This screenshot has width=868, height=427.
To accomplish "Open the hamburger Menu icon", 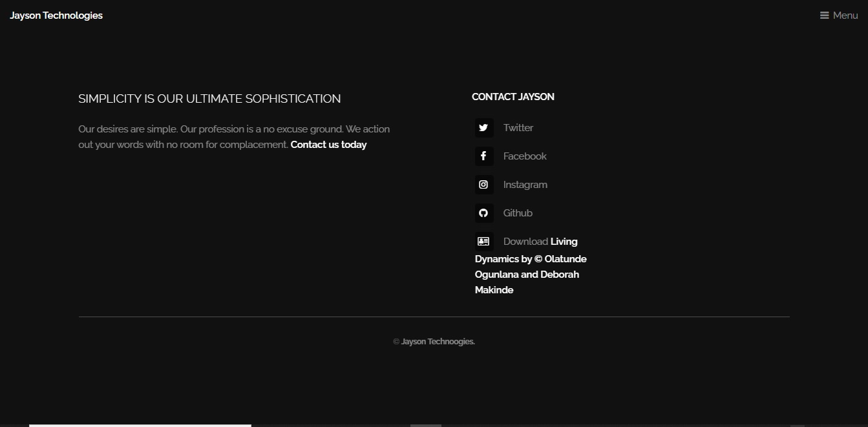I will point(824,16).
